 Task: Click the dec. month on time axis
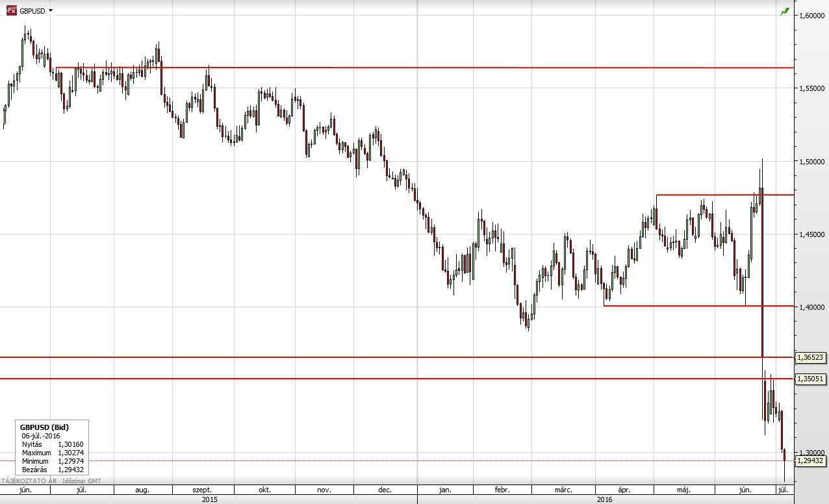point(383,490)
